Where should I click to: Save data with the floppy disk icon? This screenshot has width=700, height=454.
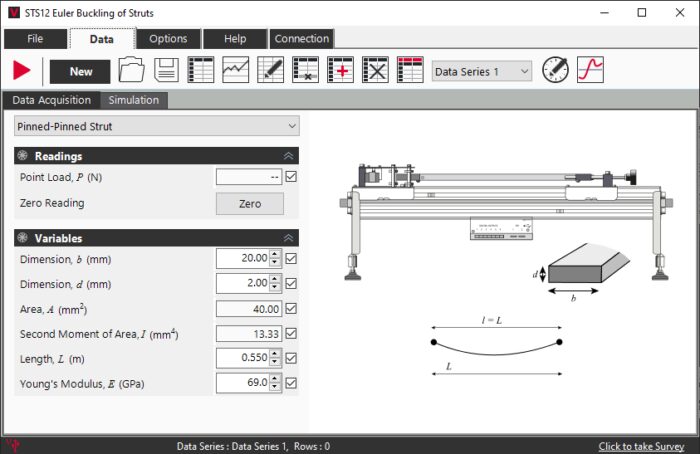click(x=167, y=70)
